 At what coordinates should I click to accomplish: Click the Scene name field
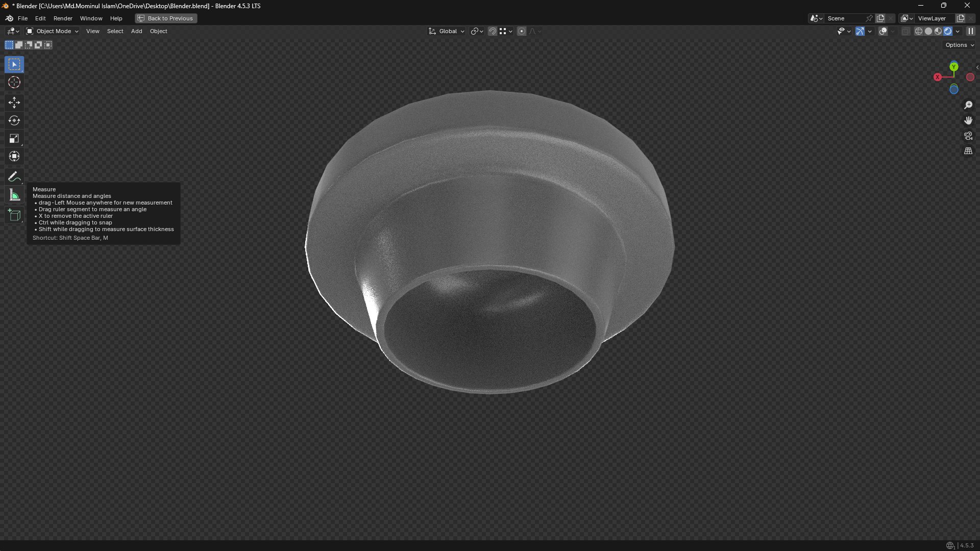point(845,18)
